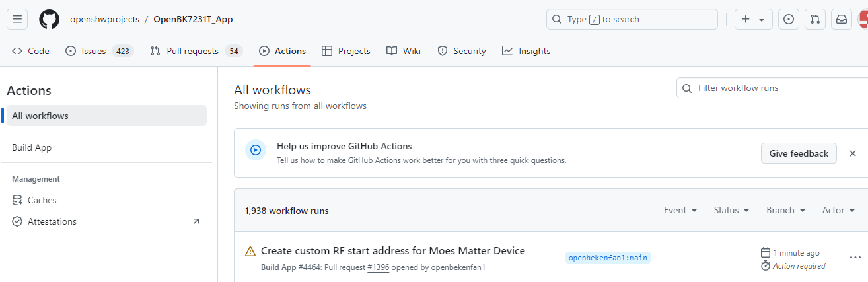Open the issues shortcut icon in header
This screenshot has width=868, height=282.
click(789, 19)
